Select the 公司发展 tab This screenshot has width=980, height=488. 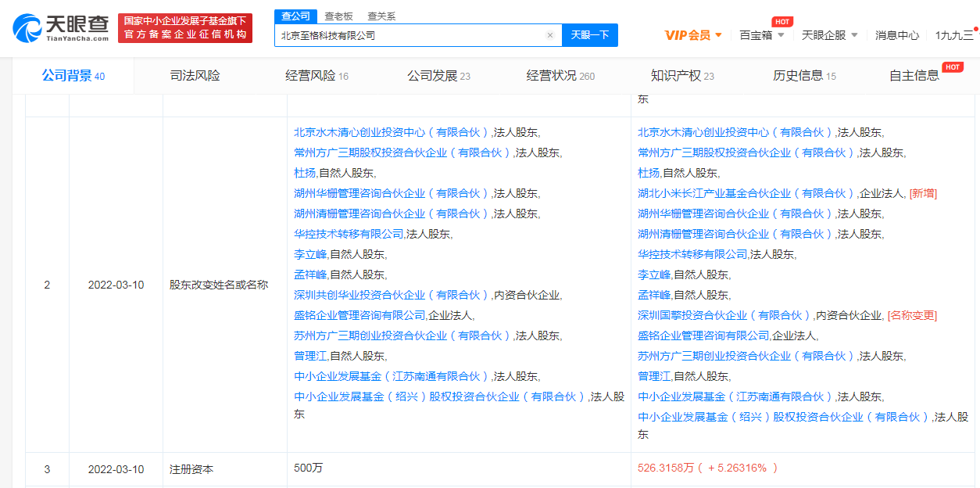point(438,76)
